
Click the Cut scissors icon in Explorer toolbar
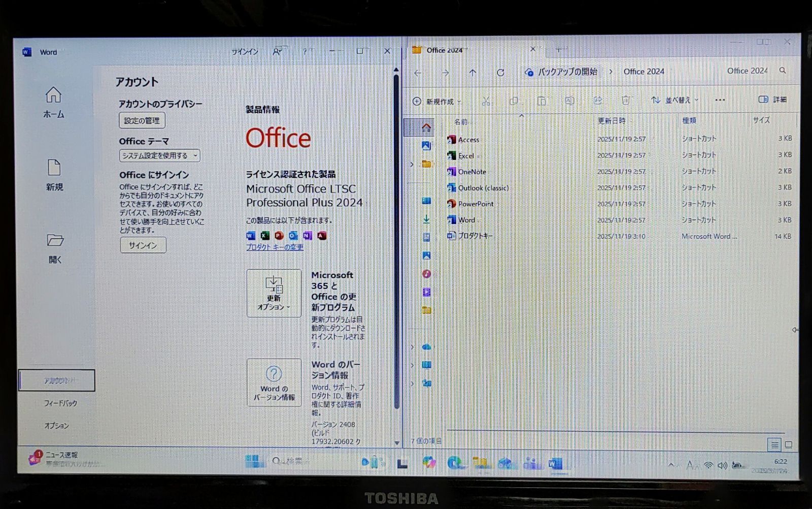tap(486, 101)
